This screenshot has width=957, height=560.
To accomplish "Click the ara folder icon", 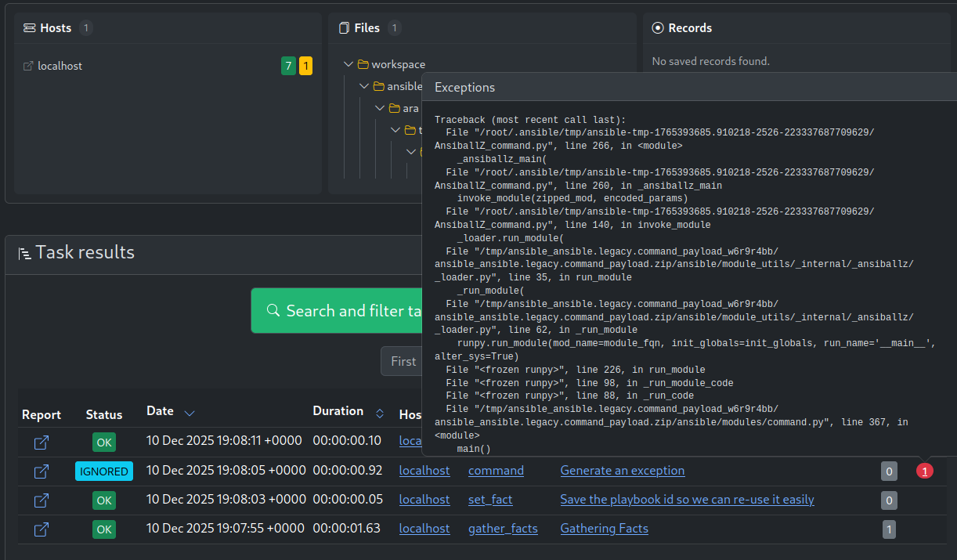I will [395, 108].
